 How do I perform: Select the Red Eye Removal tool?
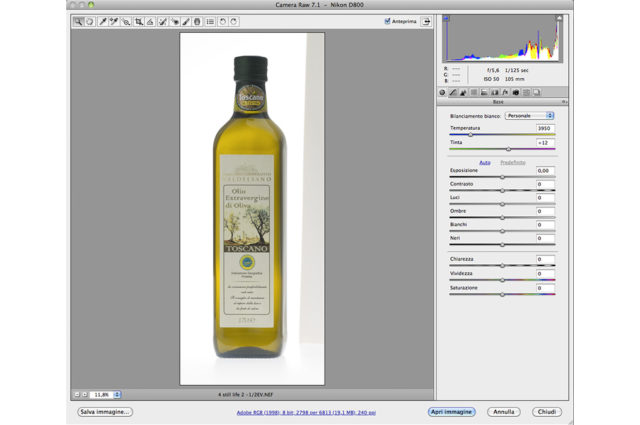pyautogui.click(x=175, y=22)
